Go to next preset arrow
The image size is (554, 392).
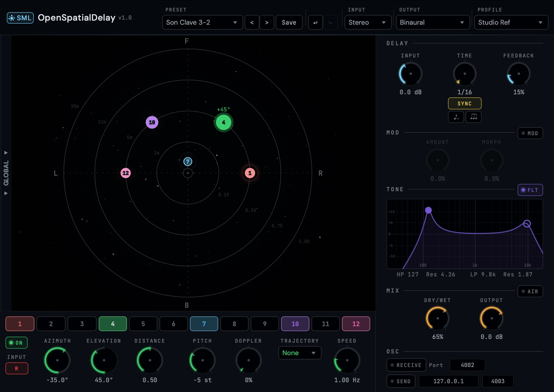click(x=267, y=23)
